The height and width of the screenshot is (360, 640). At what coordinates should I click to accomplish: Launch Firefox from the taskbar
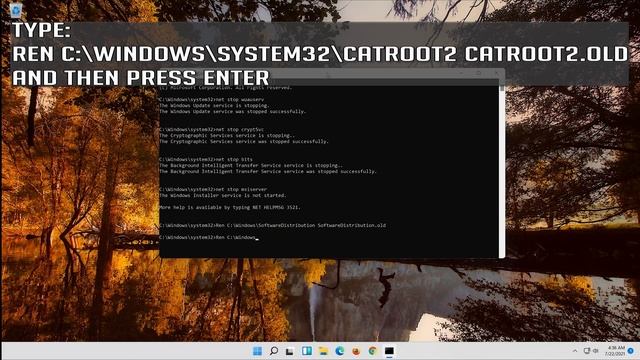[x=356, y=351]
